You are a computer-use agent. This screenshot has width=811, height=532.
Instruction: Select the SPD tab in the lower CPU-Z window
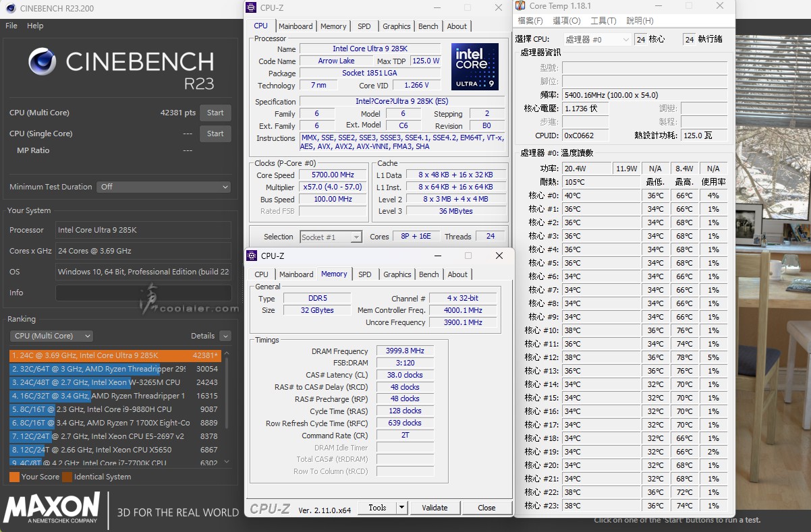pyautogui.click(x=365, y=274)
